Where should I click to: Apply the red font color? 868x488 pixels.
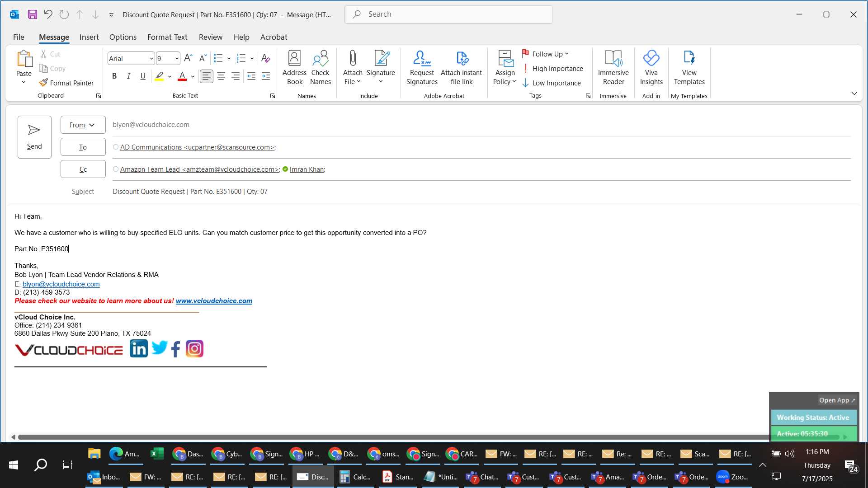(x=182, y=76)
